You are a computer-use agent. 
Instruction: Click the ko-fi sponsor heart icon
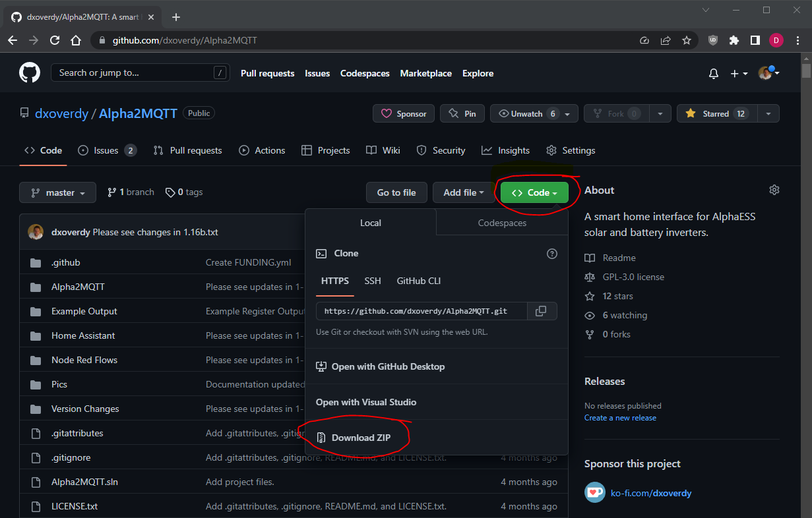click(595, 492)
